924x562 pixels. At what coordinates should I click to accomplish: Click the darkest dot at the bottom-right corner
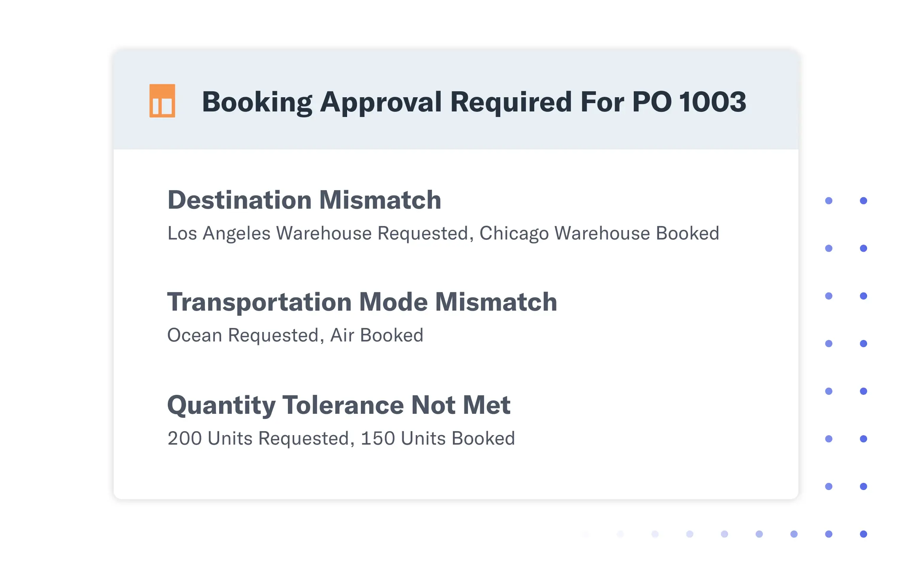tap(863, 534)
